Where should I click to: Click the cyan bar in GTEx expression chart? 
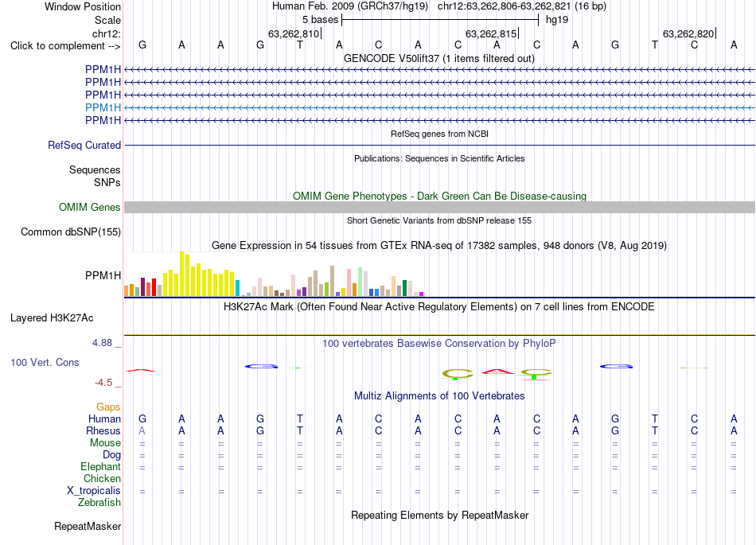click(x=237, y=288)
